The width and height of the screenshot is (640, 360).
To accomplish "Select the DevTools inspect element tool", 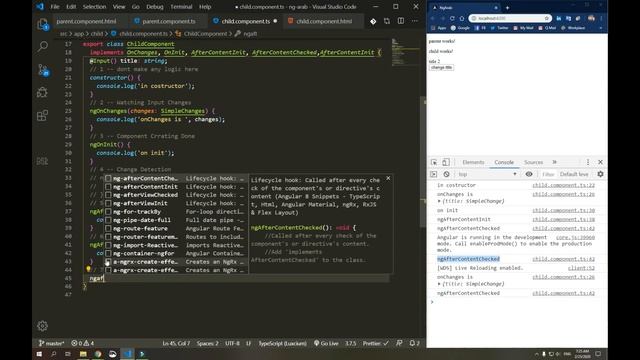I will [434, 162].
